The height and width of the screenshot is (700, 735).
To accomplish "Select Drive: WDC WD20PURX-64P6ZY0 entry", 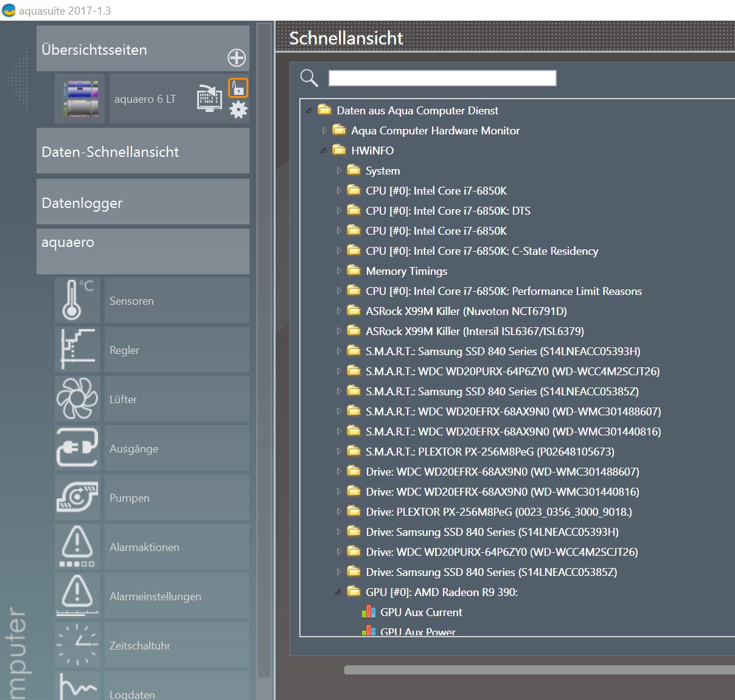I will pyautogui.click(x=502, y=552).
